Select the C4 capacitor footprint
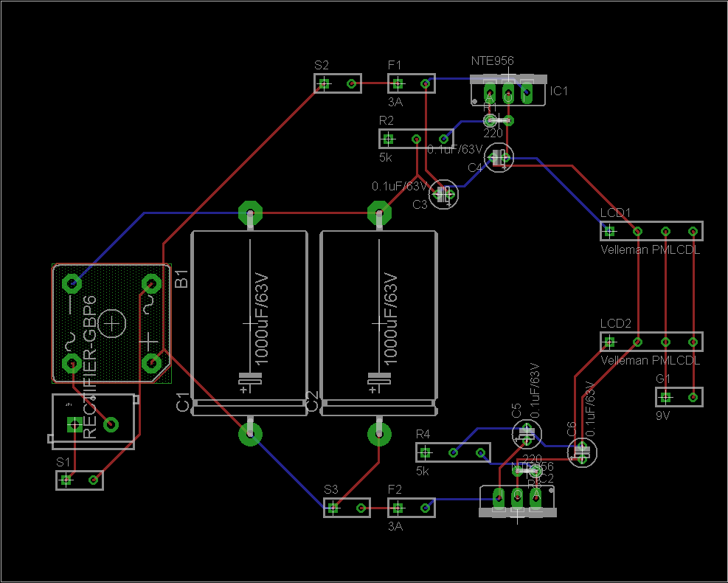This screenshot has height=583, width=728. (x=499, y=157)
